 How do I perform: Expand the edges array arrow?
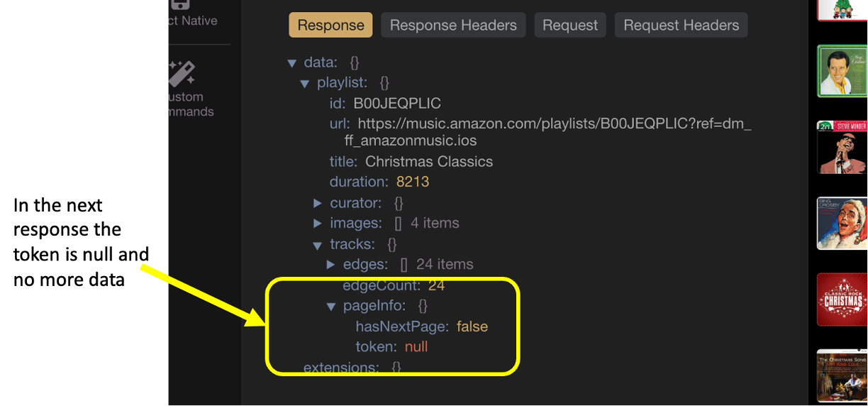[x=331, y=265]
